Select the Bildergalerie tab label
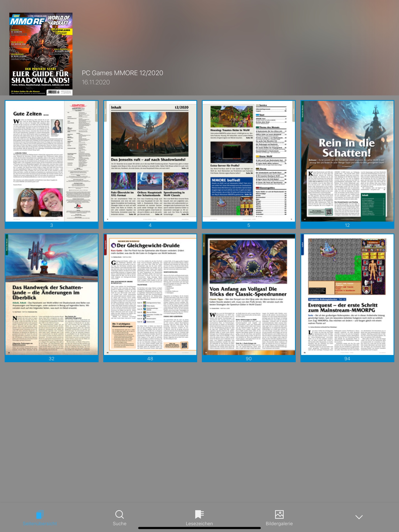Screen dimensions: 399x532 click(279, 524)
